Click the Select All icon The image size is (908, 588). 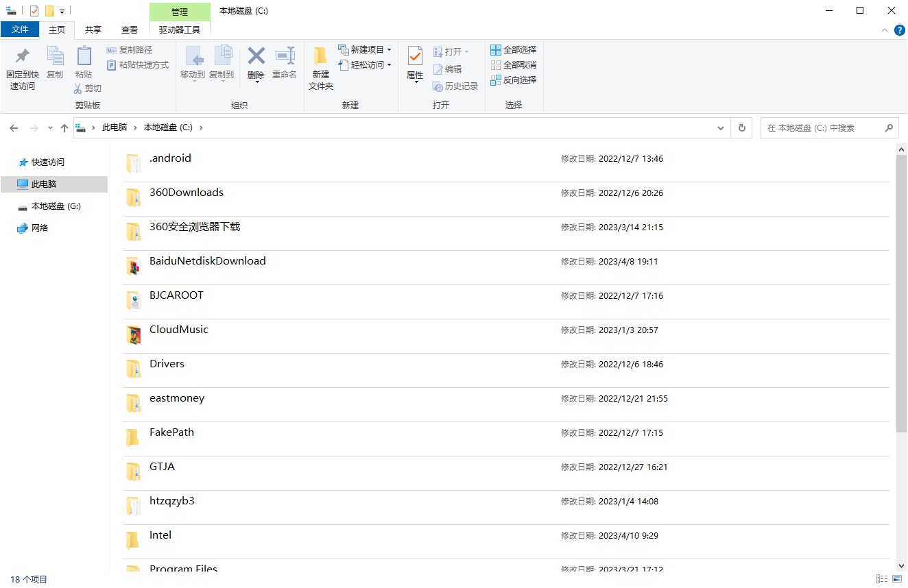point(496,50)
